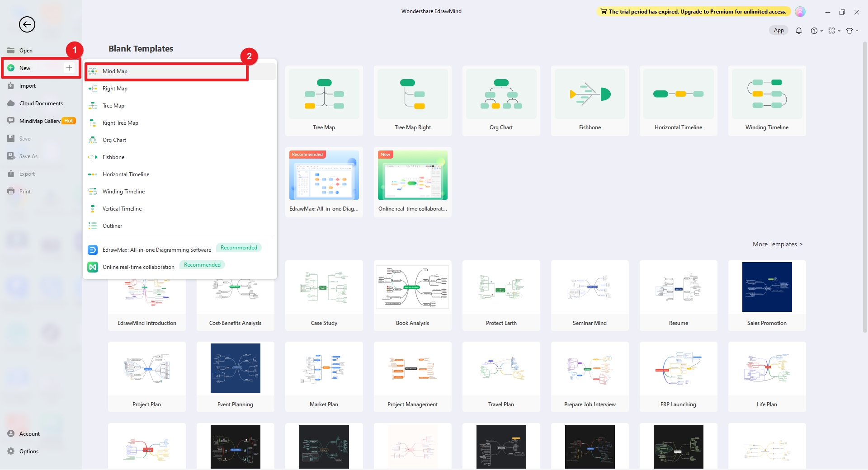Click the Cloud Documents cloud icon
Viewport: 868px width, 470px height.
[x=11, y=103]
